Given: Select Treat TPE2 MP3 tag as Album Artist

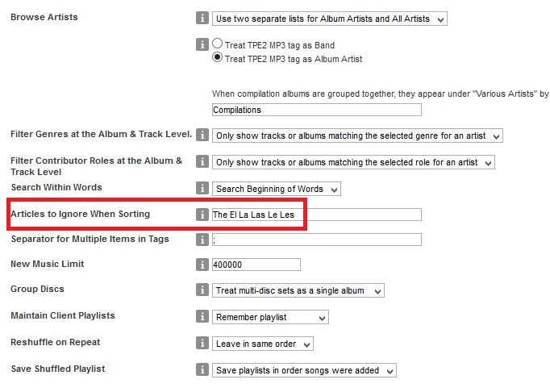Looking at the screenshot, I should (218, 58).
